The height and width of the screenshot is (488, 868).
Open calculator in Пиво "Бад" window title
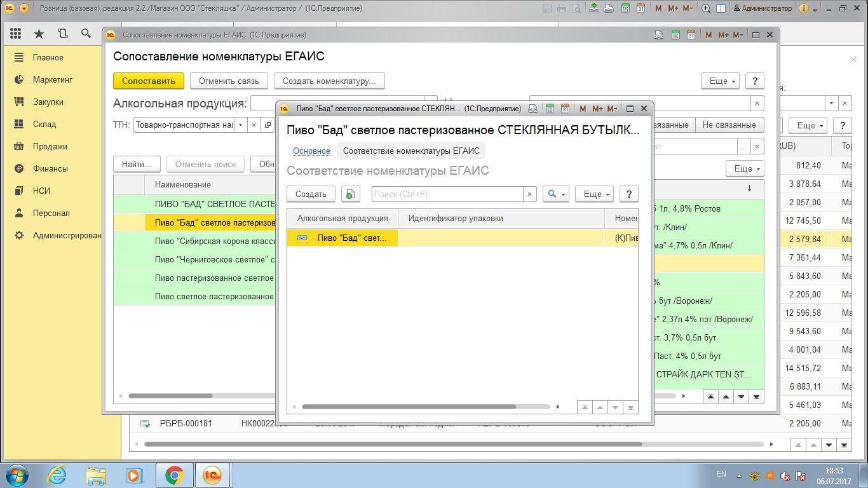pyautogui.click(x=550, y=109)
